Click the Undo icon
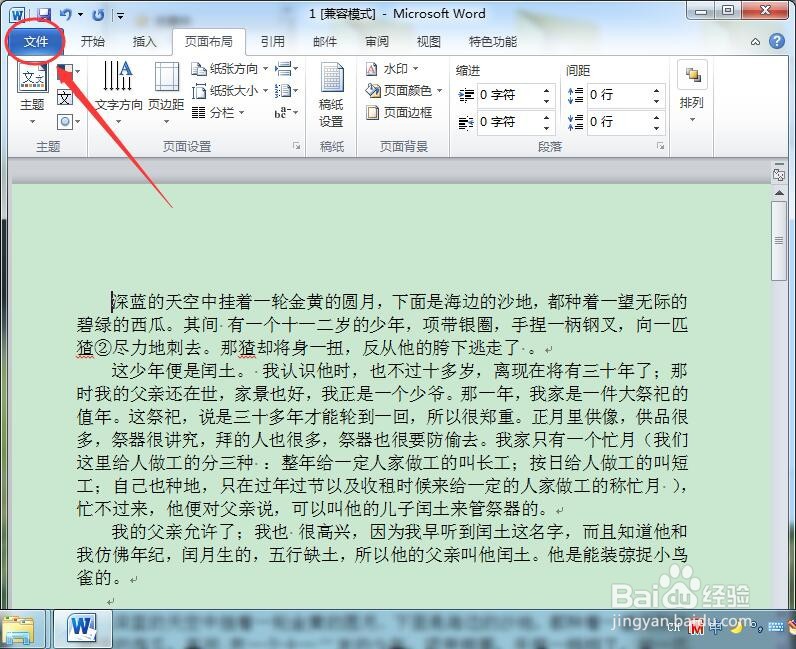The image size is (796, 649). tap(66, 14)
